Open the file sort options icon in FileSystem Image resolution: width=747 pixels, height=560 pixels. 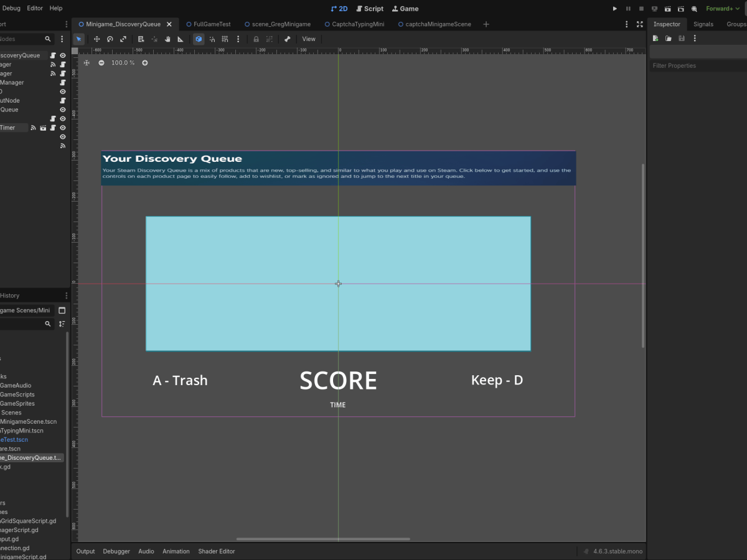62,324
